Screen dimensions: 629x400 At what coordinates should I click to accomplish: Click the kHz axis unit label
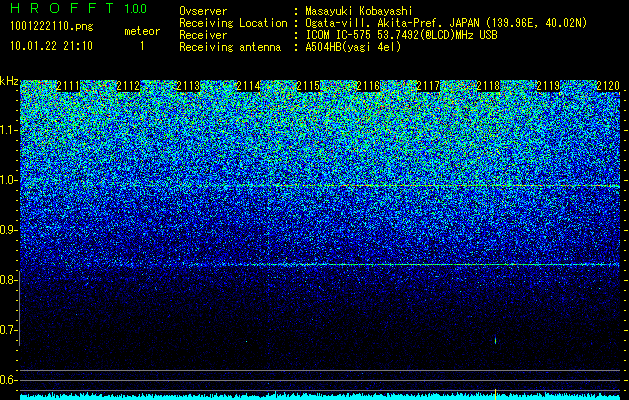[x=9, y=81]
